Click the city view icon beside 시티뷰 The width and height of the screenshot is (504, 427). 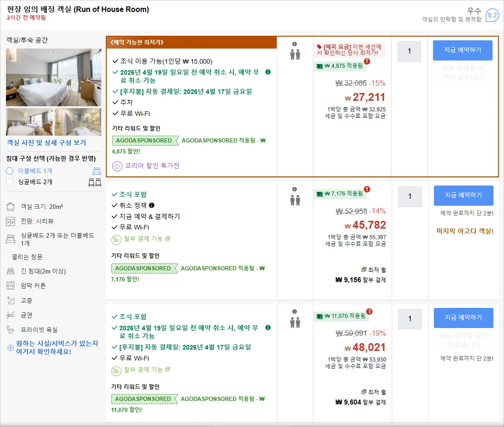tap(11, 221)
